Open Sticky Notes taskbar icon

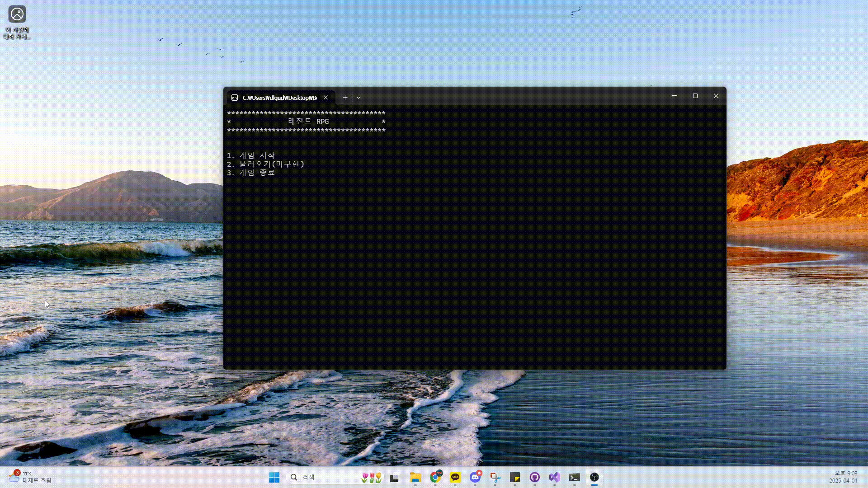pos(514,477)
